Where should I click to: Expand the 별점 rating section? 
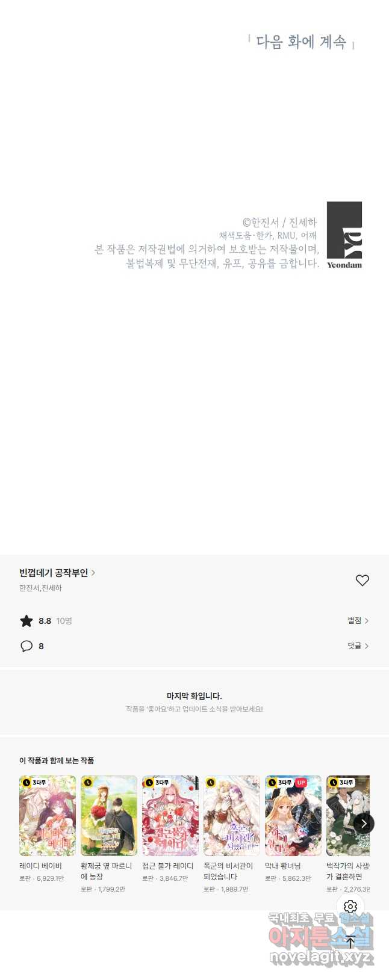(358, 620)
